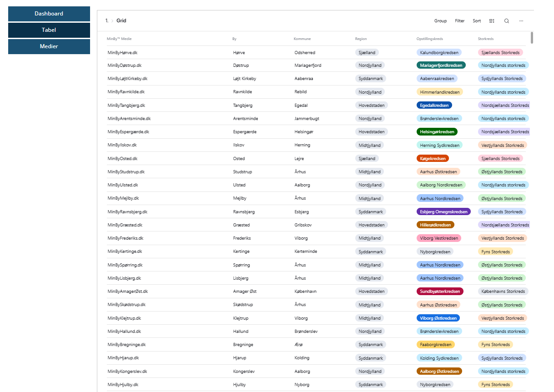The height and width of the screenshot is (392, 554).
Task: Select the MinByHørve.dk cell
Action: coord(122,53)
